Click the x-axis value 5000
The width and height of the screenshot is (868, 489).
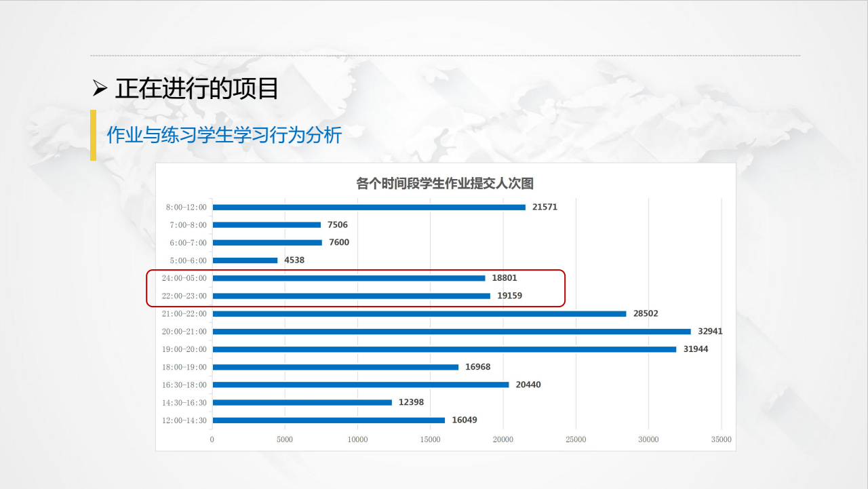(x=285, y=439)
